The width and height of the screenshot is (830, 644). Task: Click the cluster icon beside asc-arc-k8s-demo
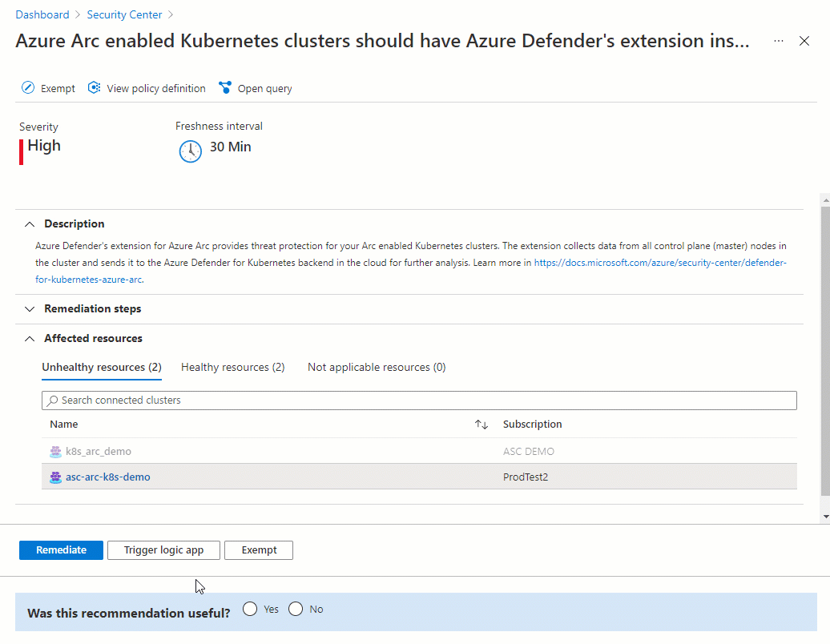tap(54, 476)
